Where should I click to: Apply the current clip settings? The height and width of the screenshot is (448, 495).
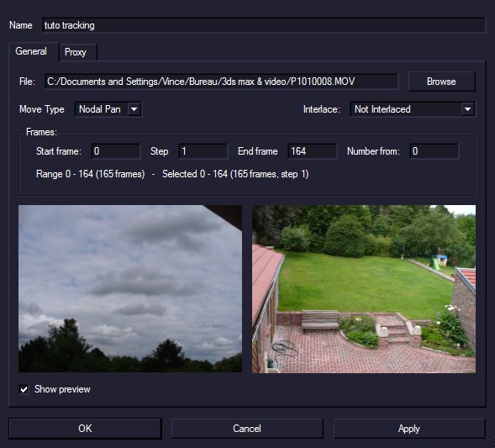coord(409,429)
